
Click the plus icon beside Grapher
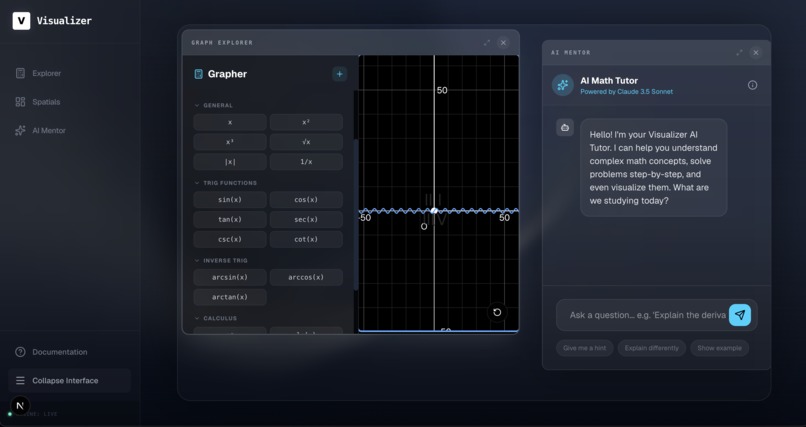[x=339, y=74]
